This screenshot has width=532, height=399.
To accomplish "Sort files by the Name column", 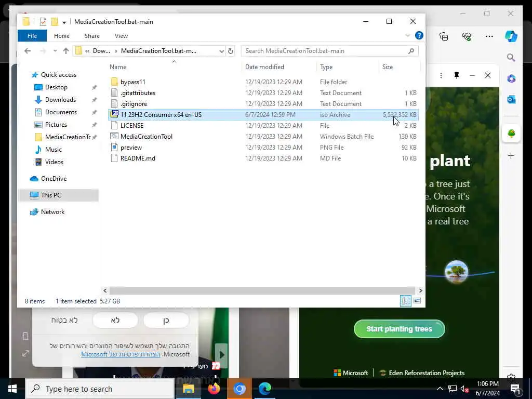I will point(118,67).
